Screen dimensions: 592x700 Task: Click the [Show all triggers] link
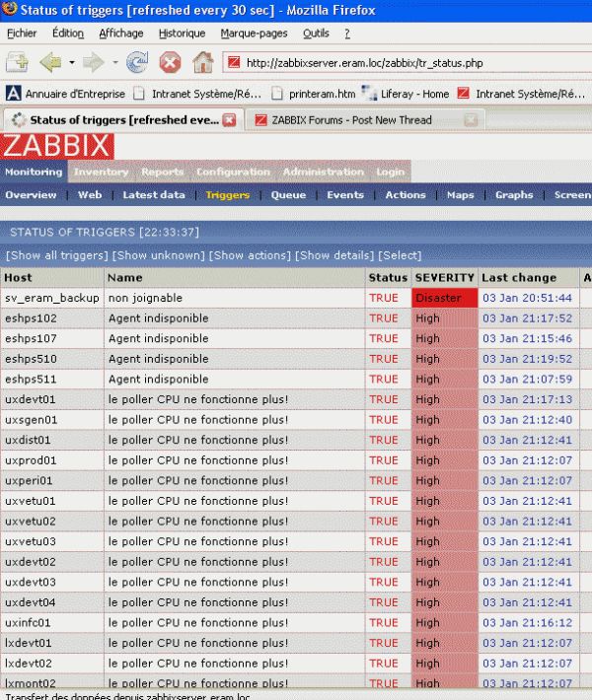pyautogui.click(x=57, y=255)
